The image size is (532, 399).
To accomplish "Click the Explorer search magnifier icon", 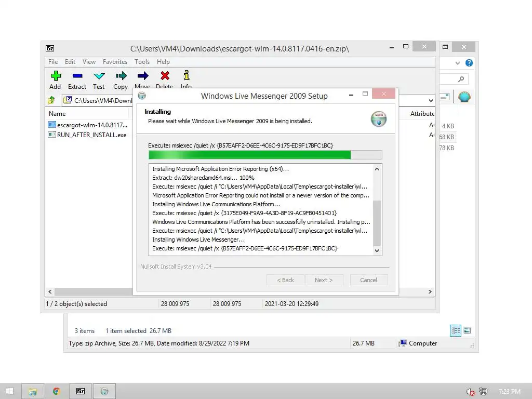I will 461,79.
